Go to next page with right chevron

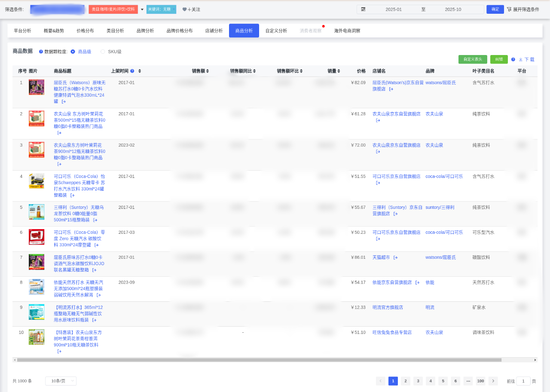[493, 381]
